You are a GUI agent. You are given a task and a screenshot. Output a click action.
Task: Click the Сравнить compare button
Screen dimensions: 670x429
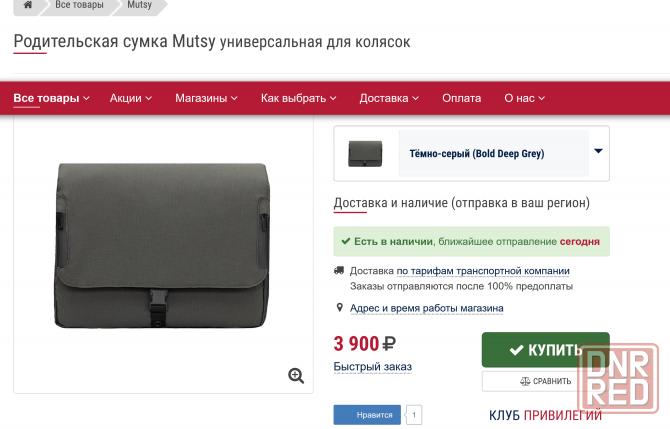pos(545,381)
